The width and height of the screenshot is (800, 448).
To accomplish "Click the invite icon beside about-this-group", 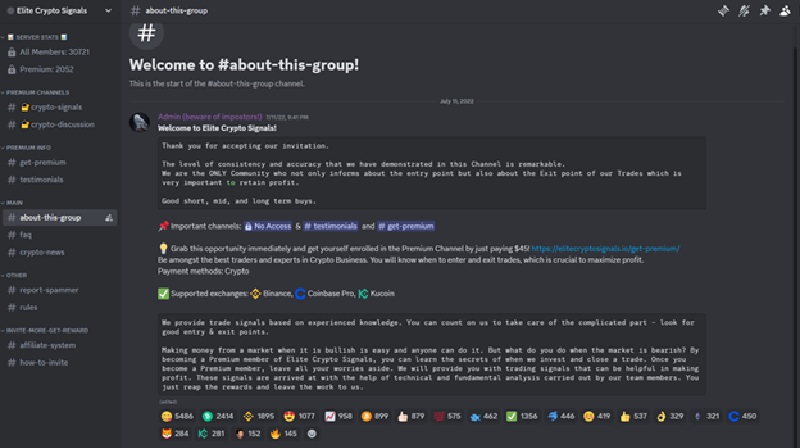I will (108, 217).
